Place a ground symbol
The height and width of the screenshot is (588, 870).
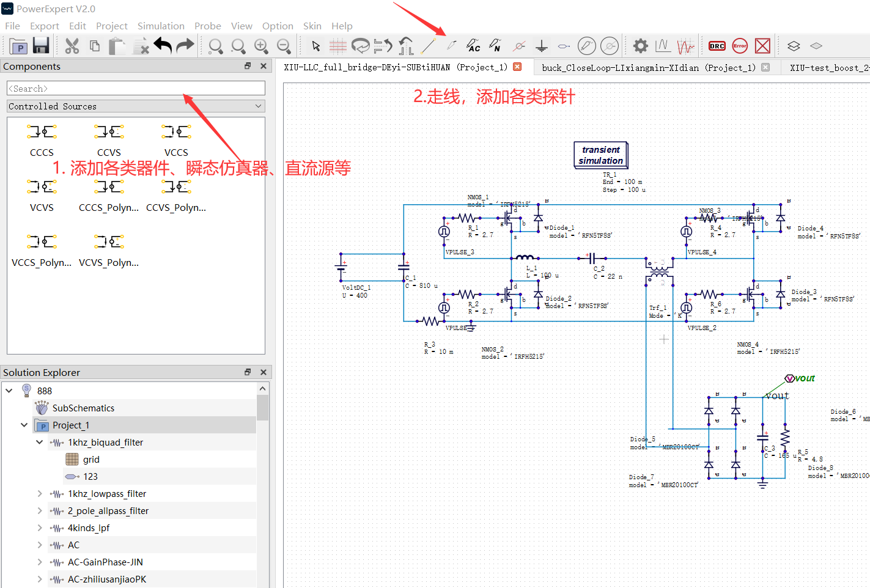(541, 46)
